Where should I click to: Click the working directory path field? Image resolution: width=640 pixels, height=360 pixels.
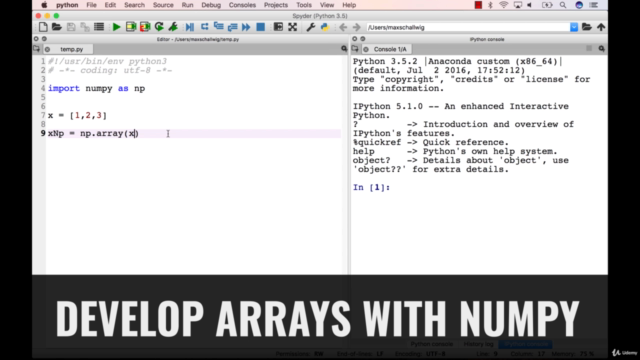click(468, 27)
